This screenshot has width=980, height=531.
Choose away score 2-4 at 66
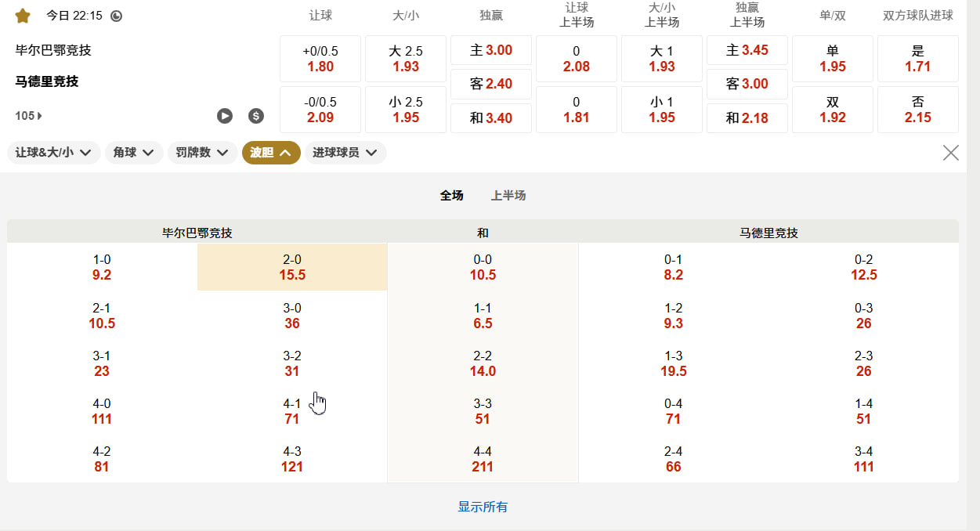click(x=674, y=459)
